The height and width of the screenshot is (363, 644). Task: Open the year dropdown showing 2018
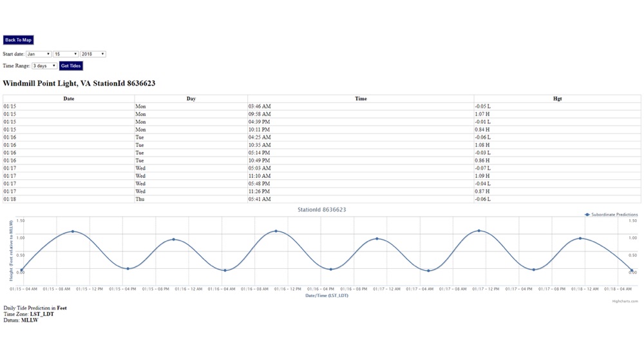point(93,54)
